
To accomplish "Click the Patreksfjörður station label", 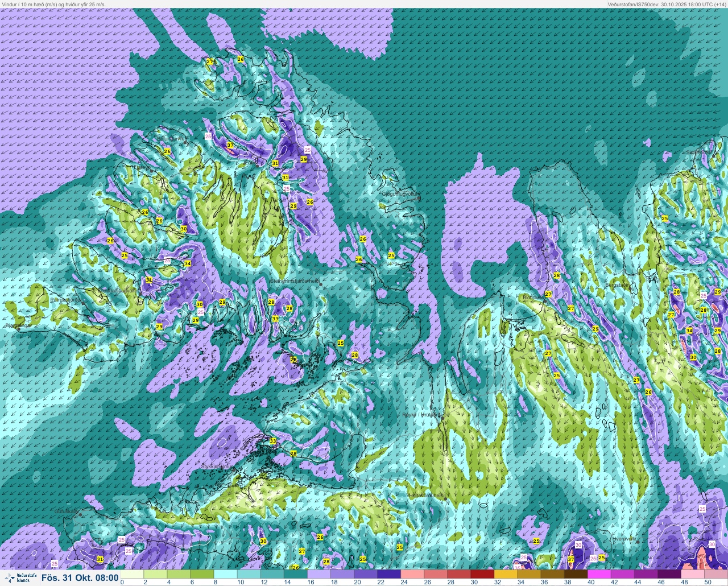I will click(x=67, y=299).
